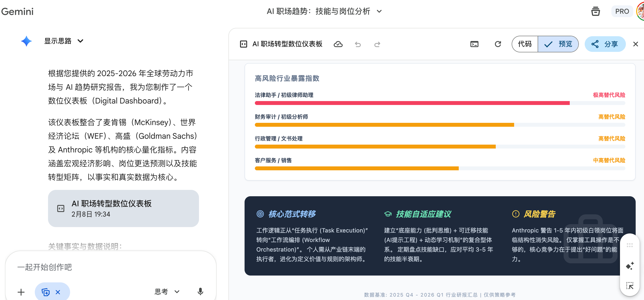The width and height of the screenshot is (644, 300).
Task: Click the red 法律助手 risk progress bar
Action: (412, 103)
